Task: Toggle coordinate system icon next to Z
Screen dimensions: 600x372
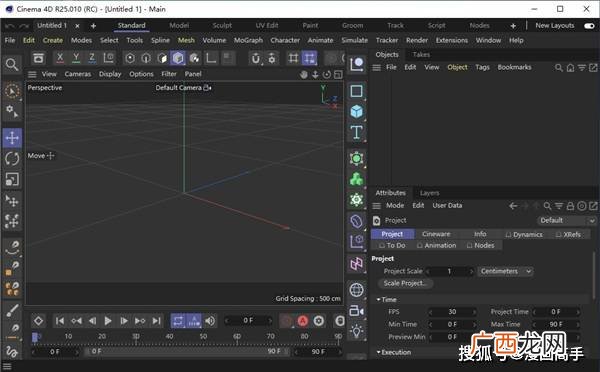Action: [x=109, y=58]
